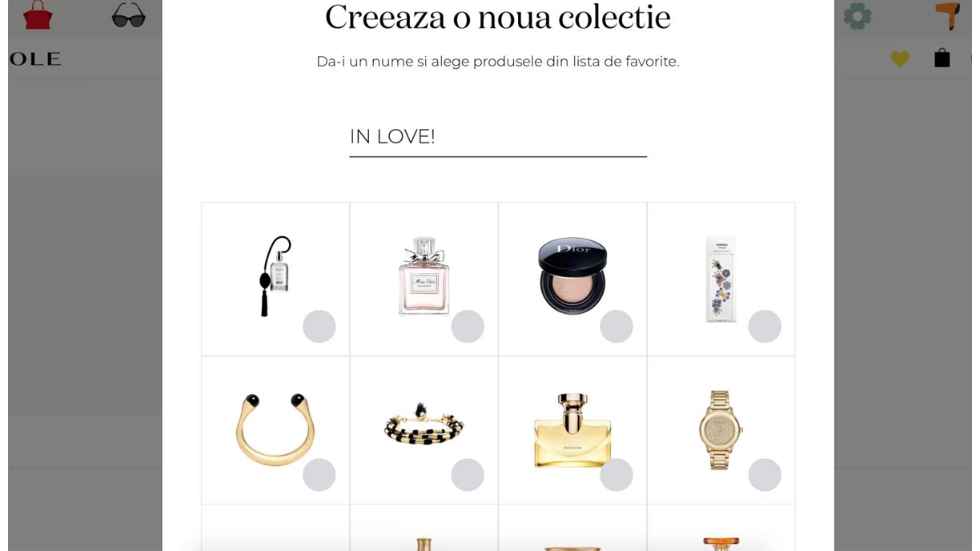
Task: Toggle selection circle on gold wristwatch
Action: click(765, 475)
